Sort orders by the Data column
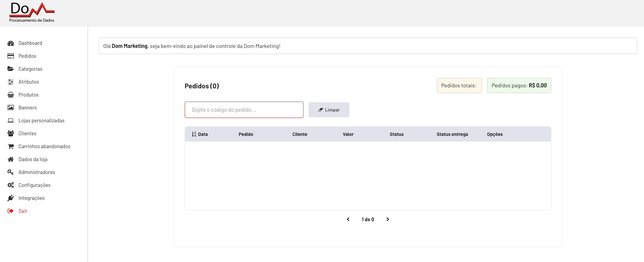644x262 pixels. tap(200, 134)
